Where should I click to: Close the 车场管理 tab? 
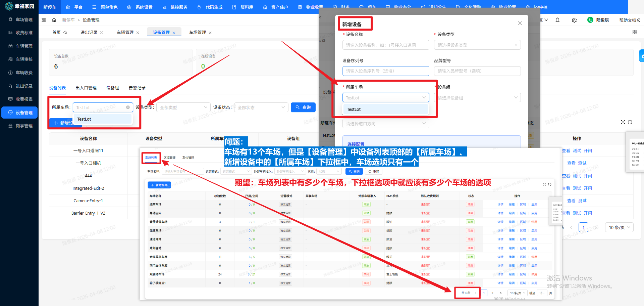tap(210, 33)
